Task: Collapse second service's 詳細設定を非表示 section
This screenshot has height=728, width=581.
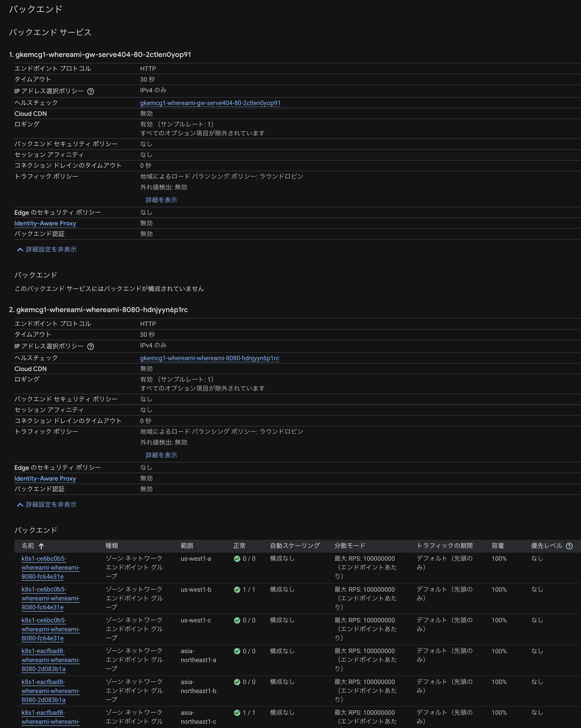Action: click(x=47, y=505)
